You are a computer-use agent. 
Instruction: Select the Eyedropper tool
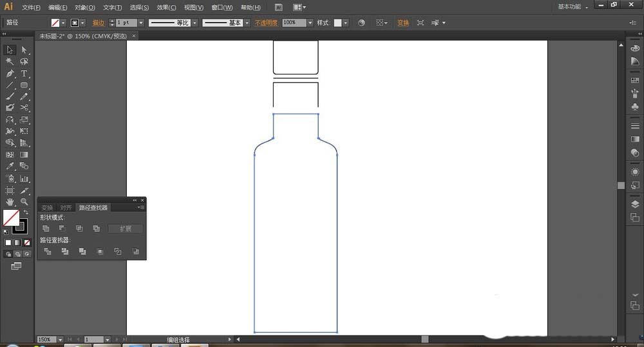[10, 167]
